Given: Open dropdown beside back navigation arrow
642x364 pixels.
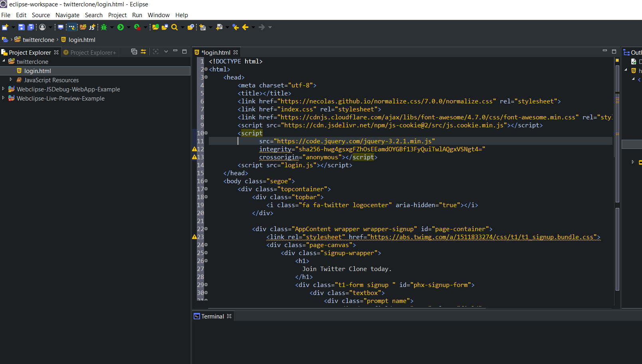Looking at the screenshot, I should click(x=253, y=27).
